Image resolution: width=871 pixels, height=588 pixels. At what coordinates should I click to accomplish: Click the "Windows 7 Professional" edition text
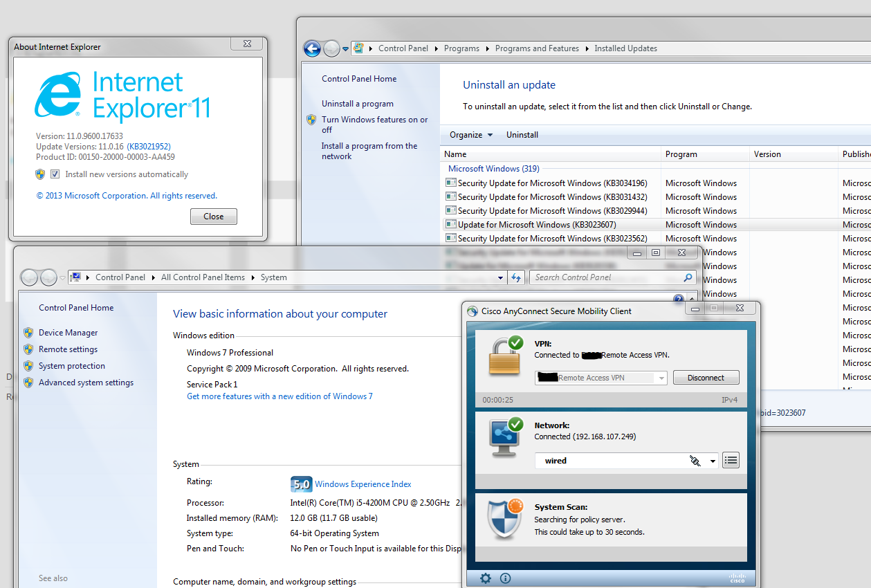click(230, 353)
